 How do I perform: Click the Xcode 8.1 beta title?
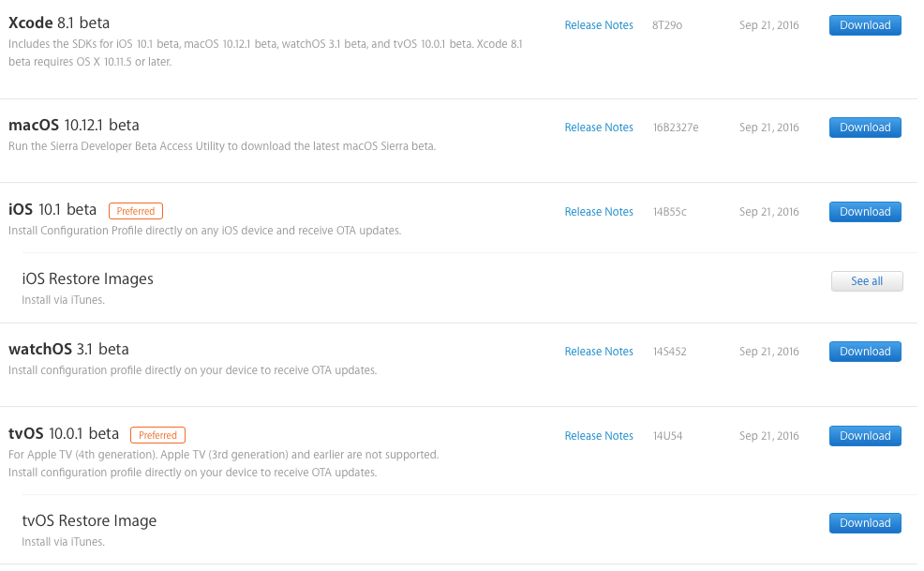point(59,23)
